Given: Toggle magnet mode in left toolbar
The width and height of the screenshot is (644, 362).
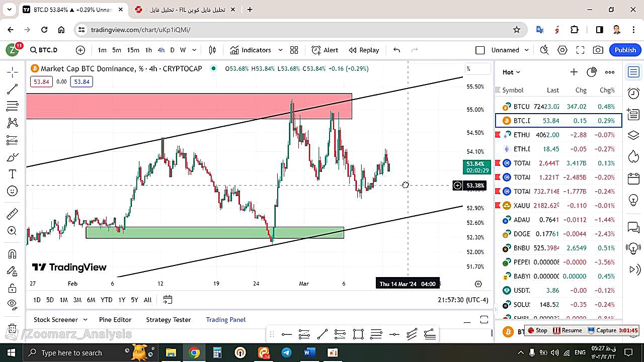Looking at the screenshot, I should (x=13, y=254).
